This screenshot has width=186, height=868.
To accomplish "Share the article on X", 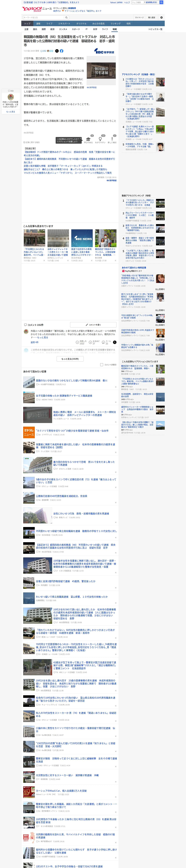I will tap(57, 51).
